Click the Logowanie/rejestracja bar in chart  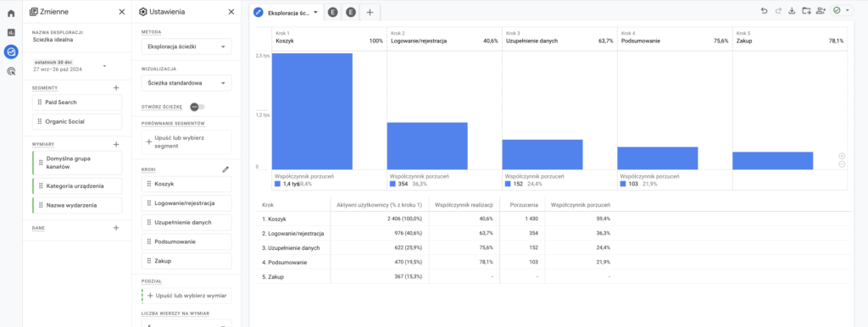pyautogui.click(x=427, y=146)
